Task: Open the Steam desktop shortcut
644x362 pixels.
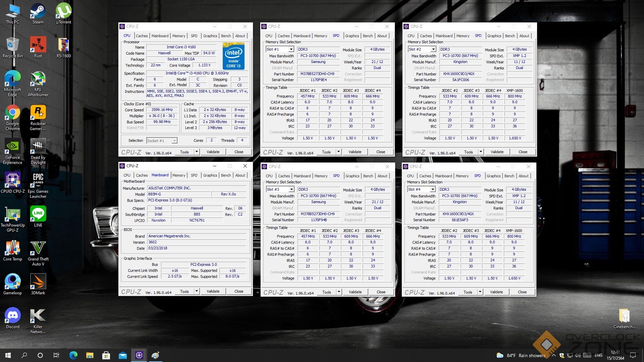Action: [x=38, y=13]
